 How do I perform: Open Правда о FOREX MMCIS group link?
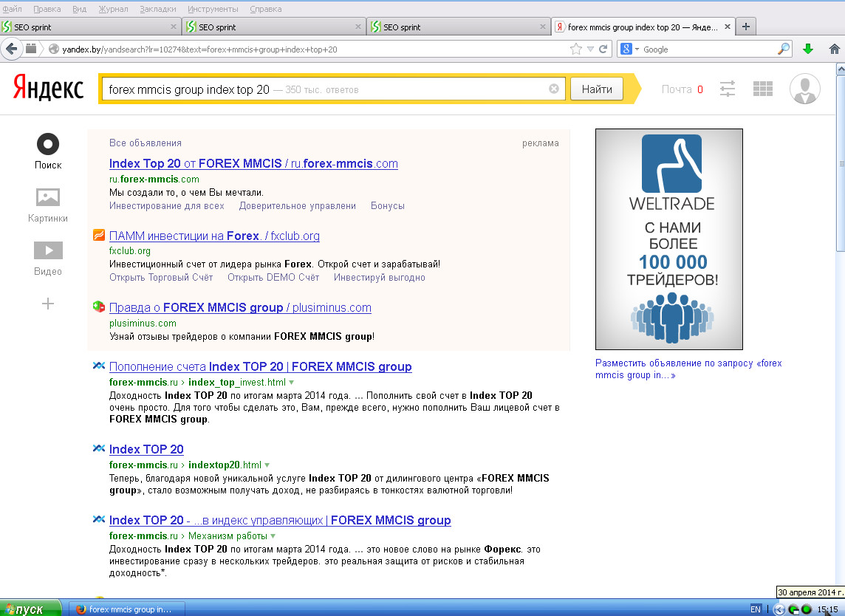(x=240, y=307)
